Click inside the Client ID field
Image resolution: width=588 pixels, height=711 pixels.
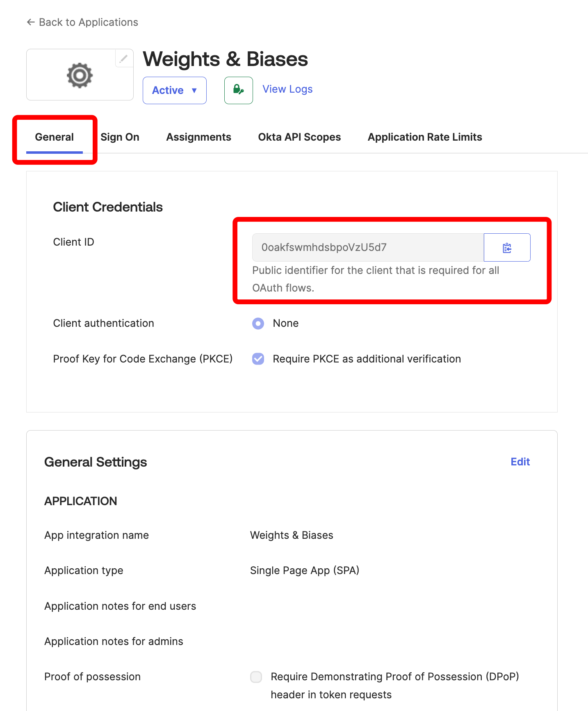click(x=367, y=248)
